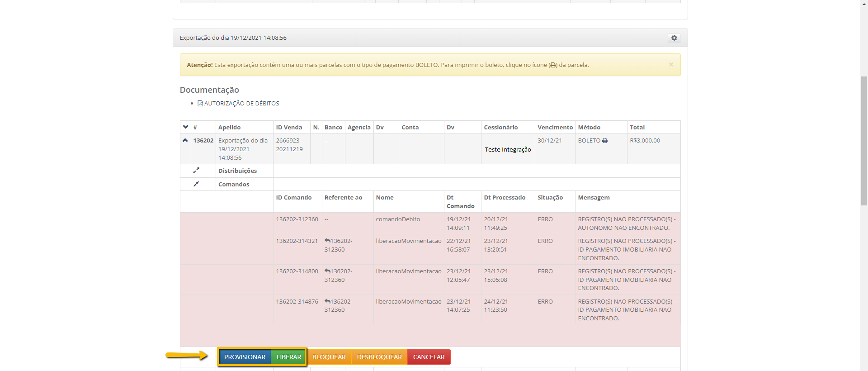Collapse row 136202 with the chevron up

coord(185,141)
